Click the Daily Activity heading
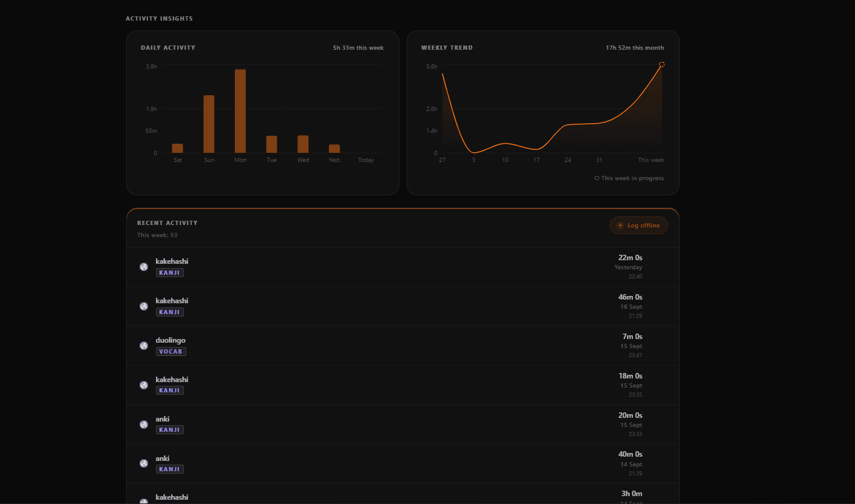Viewport: 855px width, 504px height. click(x=168, y=47)
